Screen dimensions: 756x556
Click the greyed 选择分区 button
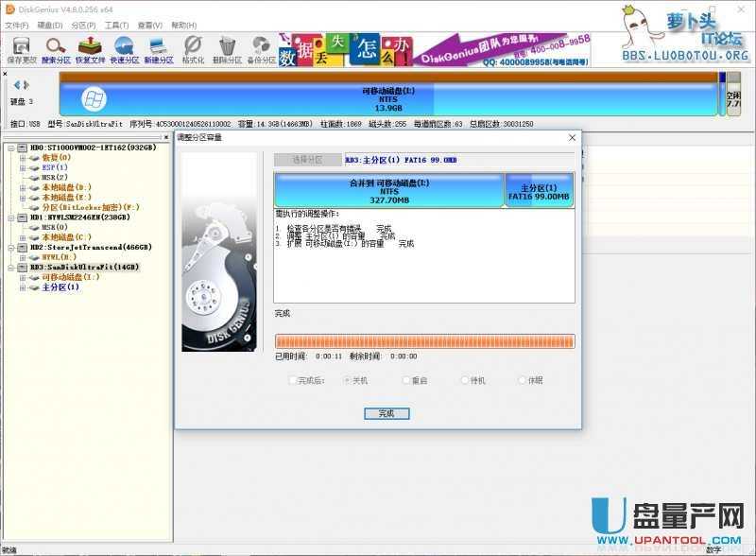click(306, 160)
